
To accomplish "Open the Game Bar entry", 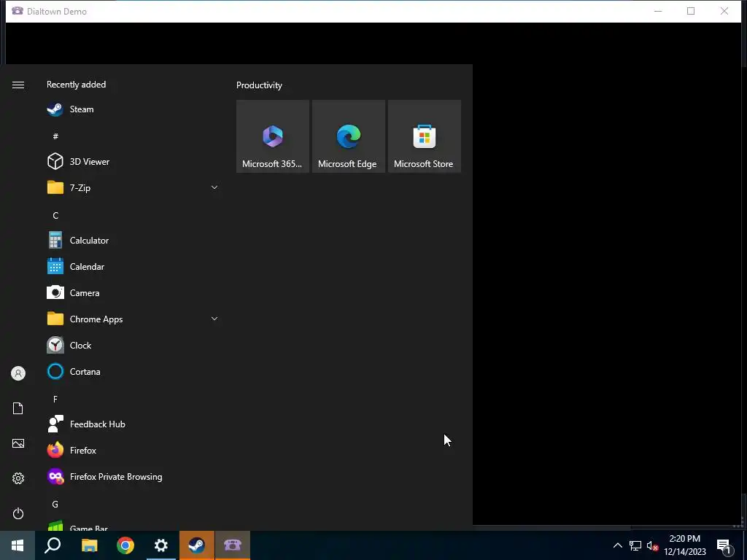I will pos(133,526).
